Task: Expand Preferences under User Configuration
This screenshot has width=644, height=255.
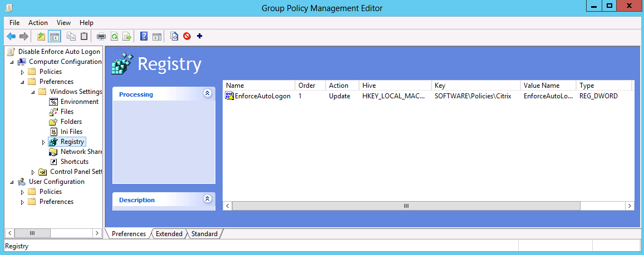Action: tap(23, 202)
